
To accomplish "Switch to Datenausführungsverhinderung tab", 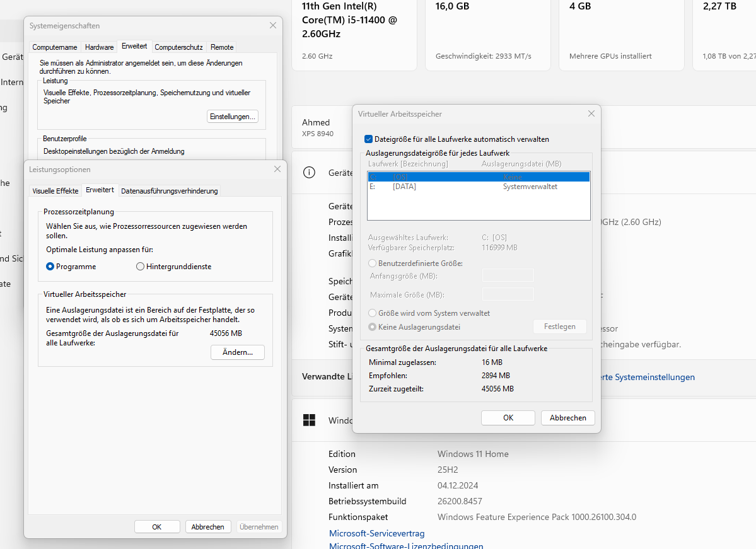I will [x=169, y=191].
